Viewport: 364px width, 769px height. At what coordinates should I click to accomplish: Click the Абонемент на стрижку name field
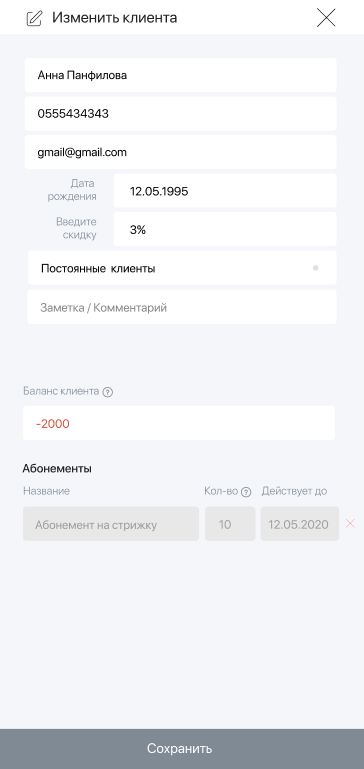111,524
